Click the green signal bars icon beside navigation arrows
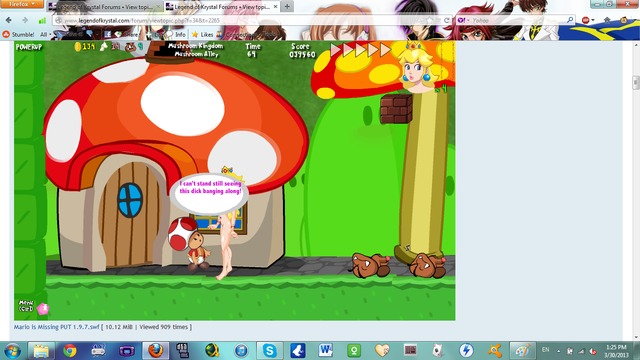 pyautogui.click(x=42, y=20)
